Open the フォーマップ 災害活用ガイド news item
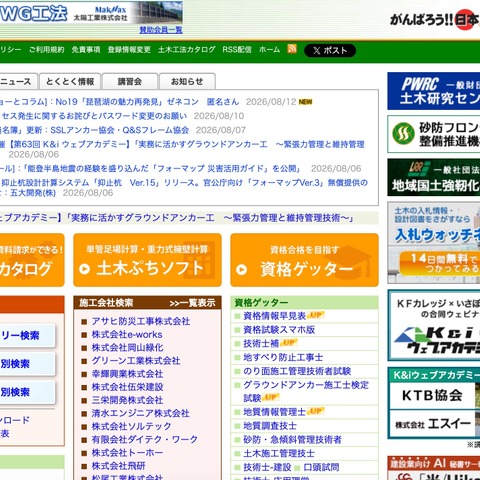The height and width of the screenshot is (480, 480). (150, 169)
